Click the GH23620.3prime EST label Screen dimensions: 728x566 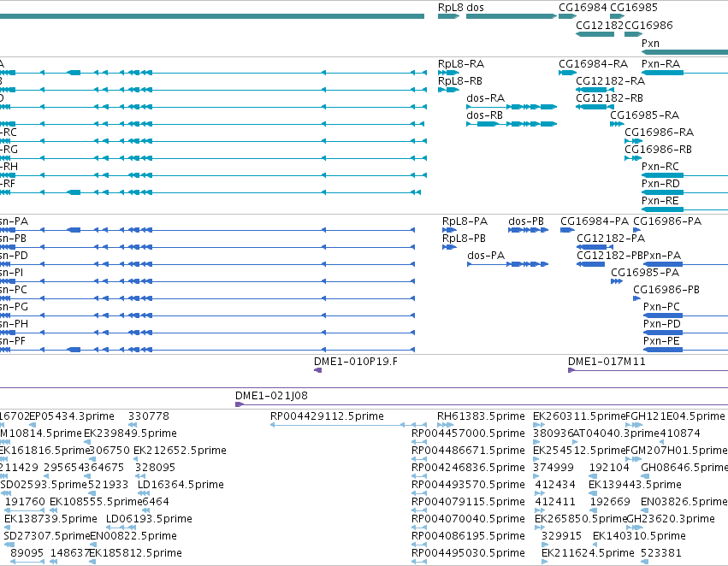point(671,519)
